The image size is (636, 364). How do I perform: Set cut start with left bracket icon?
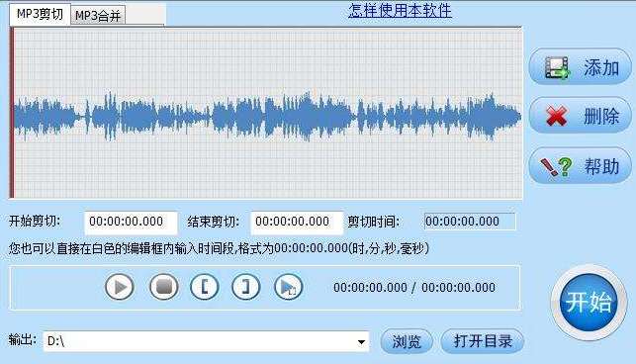click(x=205, y=287)
